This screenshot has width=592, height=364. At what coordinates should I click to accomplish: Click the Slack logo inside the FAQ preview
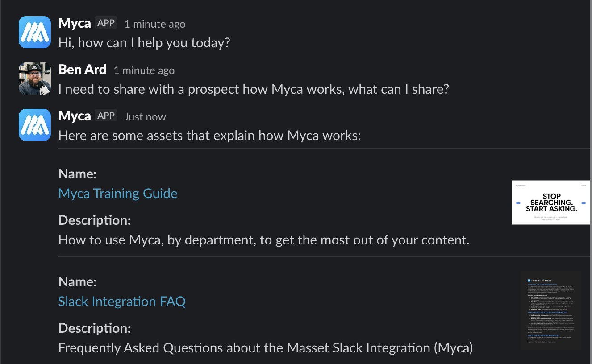point(543,281)
